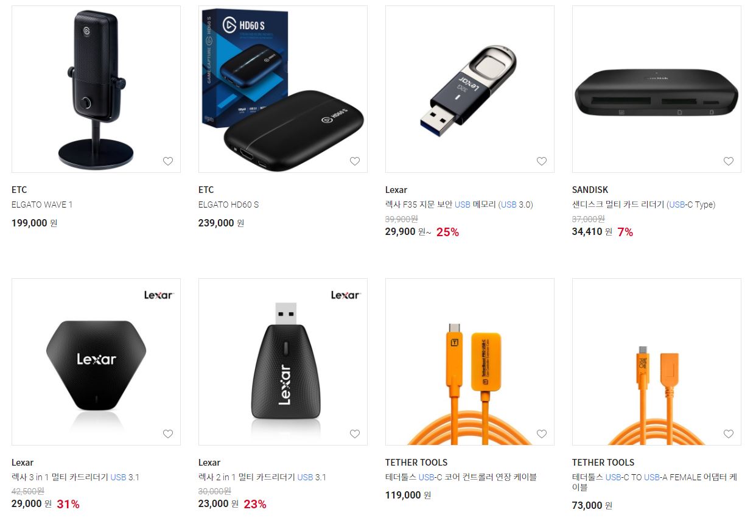756x532 pixels.
Task: Toggle heart on Lexar 2 in 1 card reader
Action: coord(355,434)
